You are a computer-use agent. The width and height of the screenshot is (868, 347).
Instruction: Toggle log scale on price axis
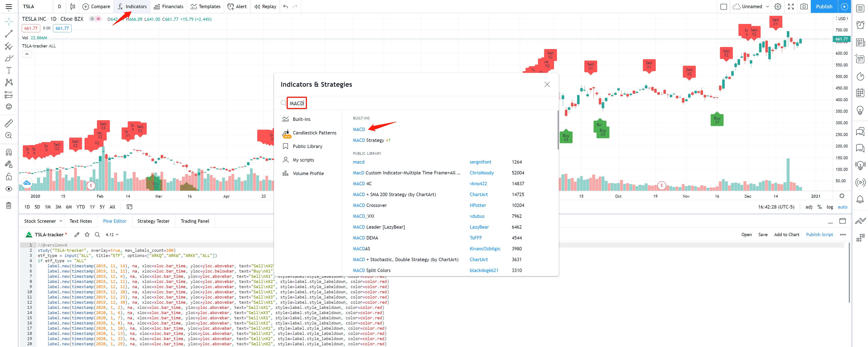[x=830, y=207]
